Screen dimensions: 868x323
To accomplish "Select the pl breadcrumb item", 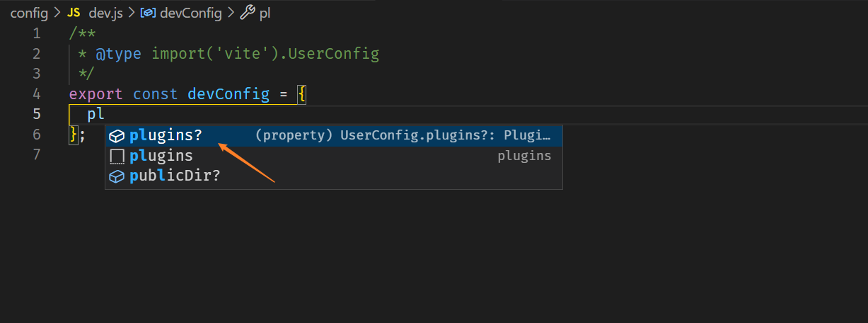I will pos(265,12).
